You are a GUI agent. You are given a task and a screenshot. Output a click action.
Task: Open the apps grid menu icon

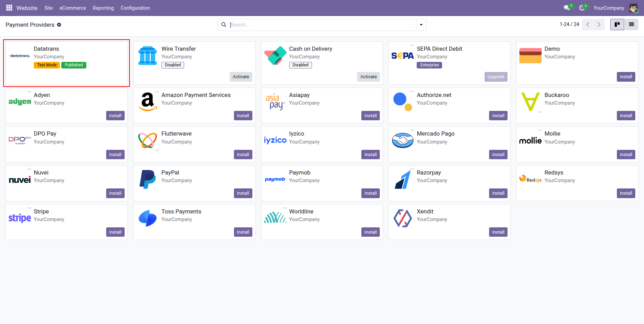point(9,8)
